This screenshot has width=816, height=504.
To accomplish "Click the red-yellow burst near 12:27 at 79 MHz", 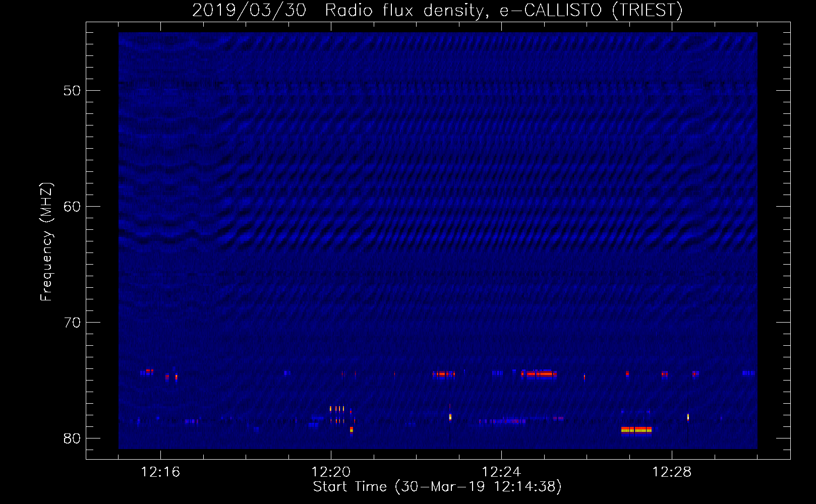I will pos(636,430).
